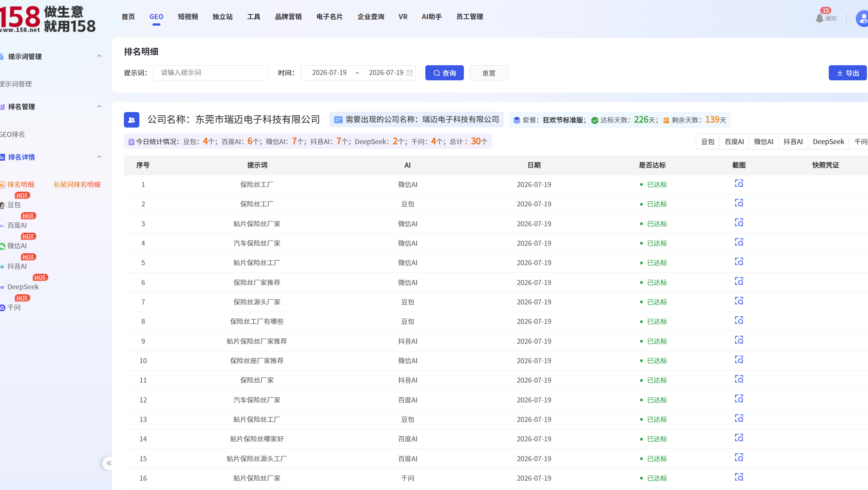View screenshot for 贴片保险丝源头工厂 row
This screenshot has width=868, height=490.
click(x=739, y=458)
